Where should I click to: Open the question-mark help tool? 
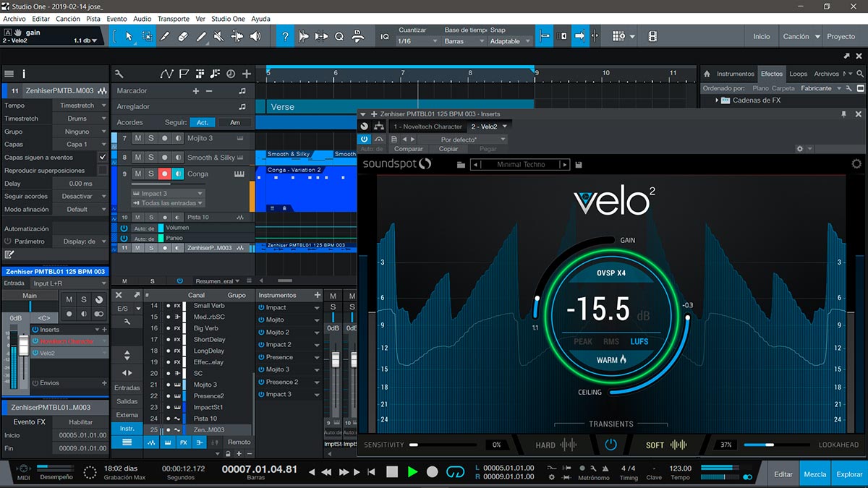click(x=285, y=36)
